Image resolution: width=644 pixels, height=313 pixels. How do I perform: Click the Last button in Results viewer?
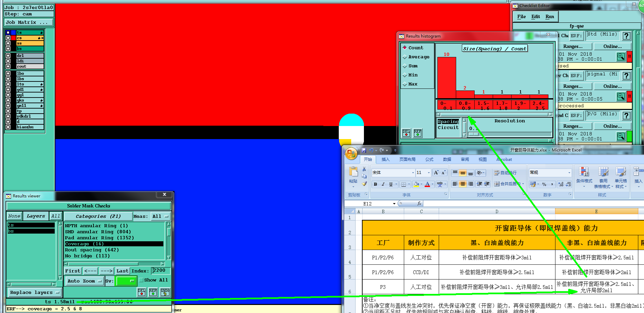[122, 271]
